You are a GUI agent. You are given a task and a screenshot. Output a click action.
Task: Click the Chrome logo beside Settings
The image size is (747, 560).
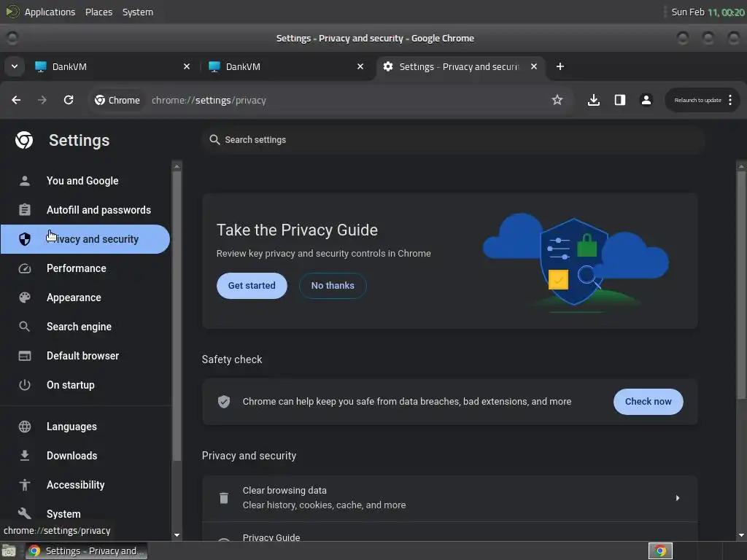24,140
